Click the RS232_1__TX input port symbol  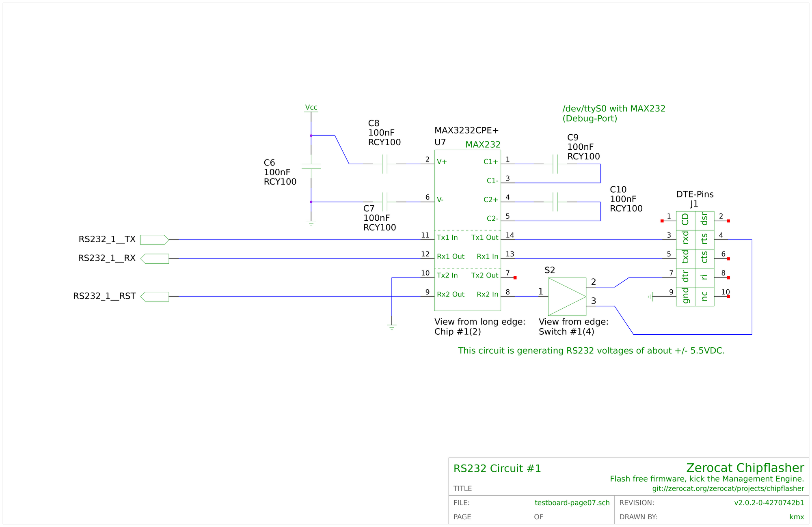(x=155, y=240)
